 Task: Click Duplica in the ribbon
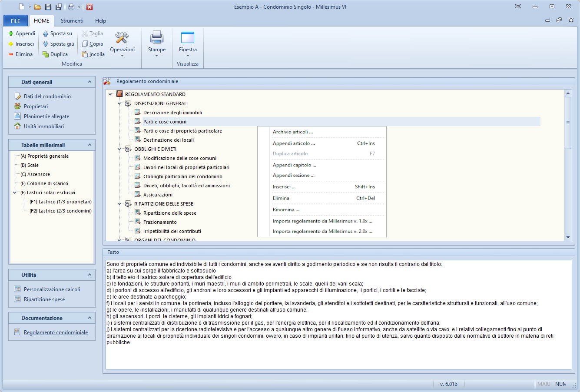[x=55, y=54]
